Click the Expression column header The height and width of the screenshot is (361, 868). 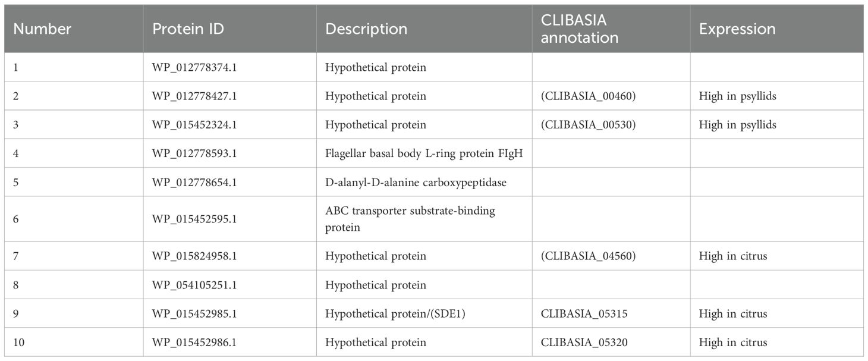point(737,29)
